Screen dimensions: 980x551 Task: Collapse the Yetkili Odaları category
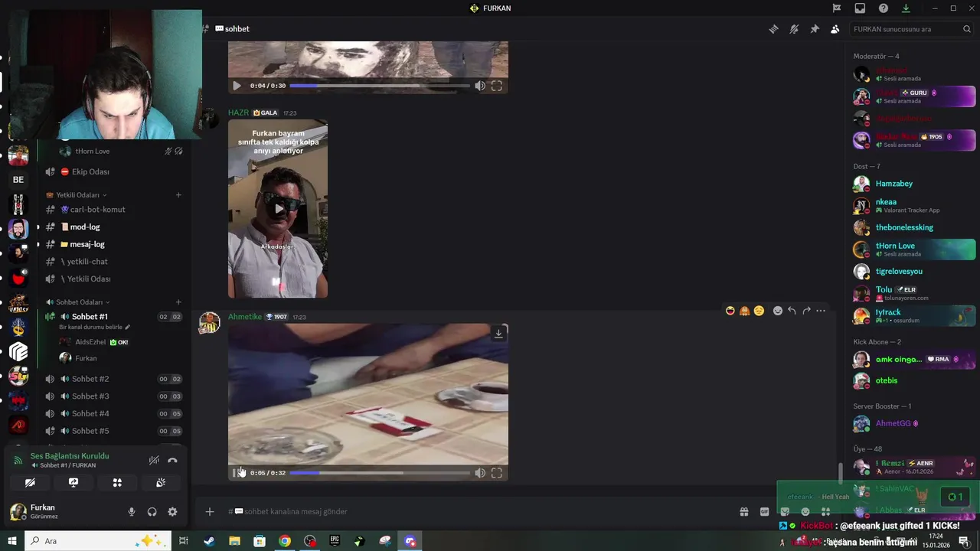point(77,195)
